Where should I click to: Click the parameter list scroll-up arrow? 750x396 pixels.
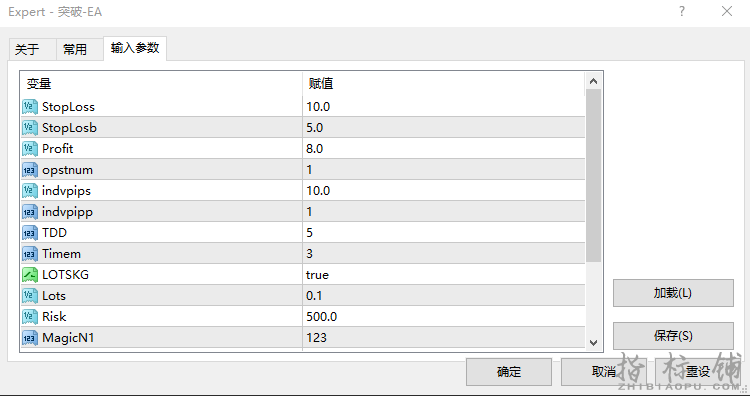pyautogui.click(x=594, y=81)
